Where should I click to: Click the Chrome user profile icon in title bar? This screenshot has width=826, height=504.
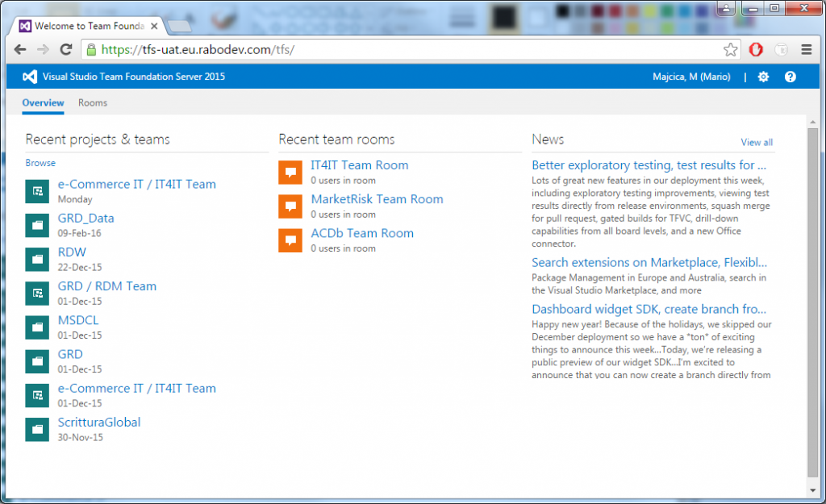726,8
